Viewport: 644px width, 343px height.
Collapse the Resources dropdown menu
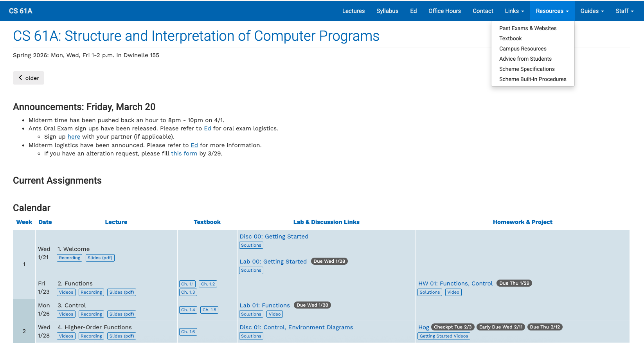pyautogui.click(x=552, y=11)
